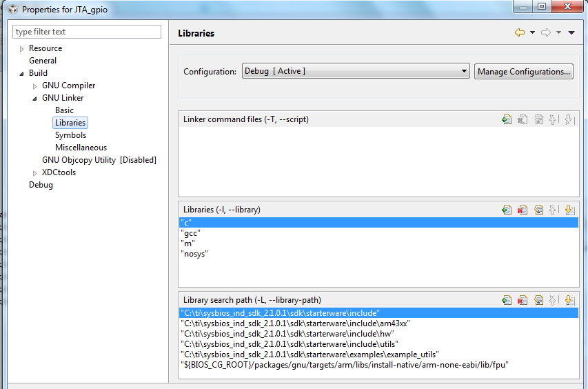Select the "gcc" library entry
Viewport: 588px width, 389px height.
pos(378,233)
